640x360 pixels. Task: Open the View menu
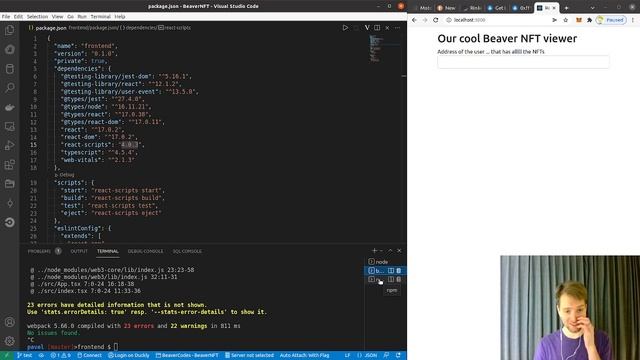[57, 17]
